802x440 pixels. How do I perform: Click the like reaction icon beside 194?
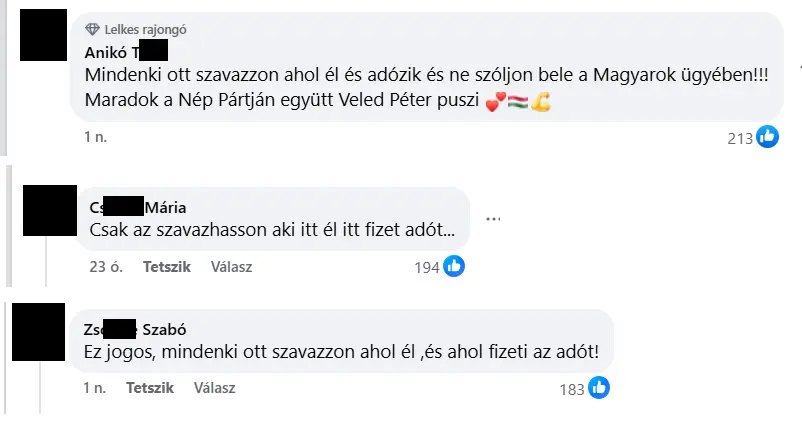(x=454, y=266)
